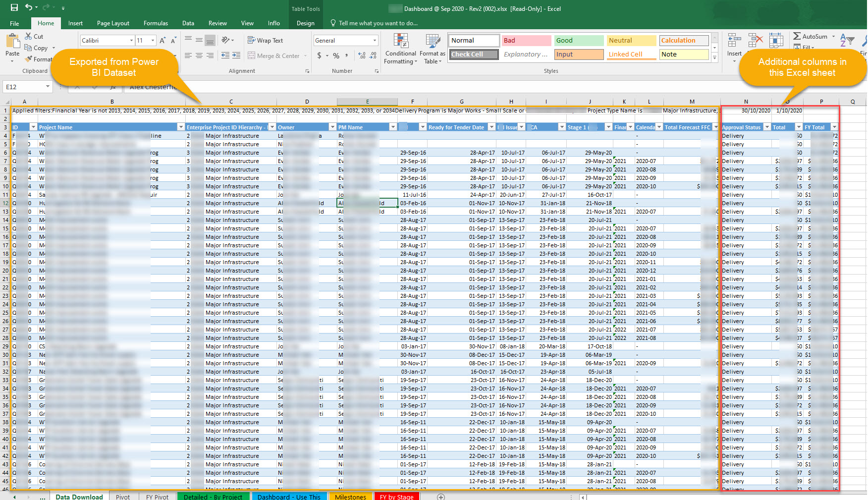Open the font size 11 dropdown
Screen dimensions: 868x500
tap(153, 41)
